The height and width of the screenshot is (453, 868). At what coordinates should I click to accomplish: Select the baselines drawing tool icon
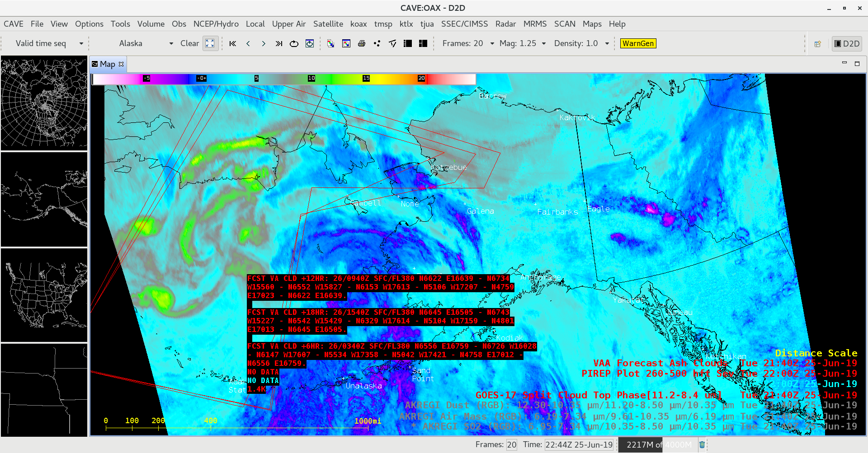[392, 43]
